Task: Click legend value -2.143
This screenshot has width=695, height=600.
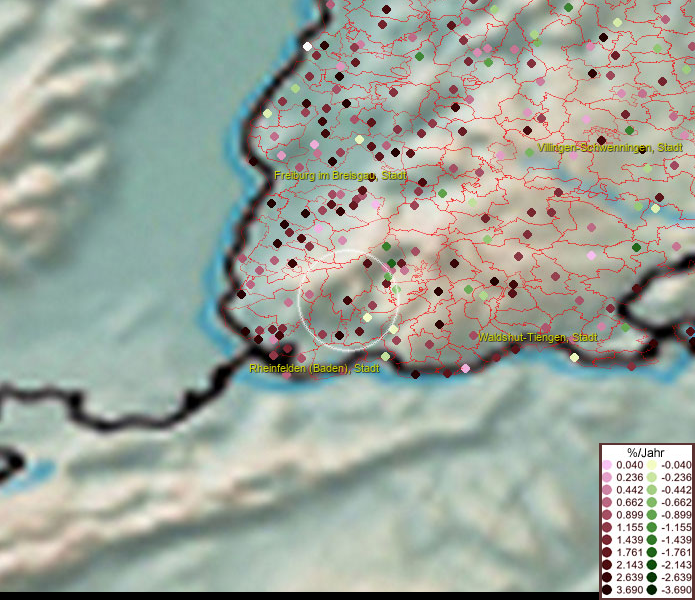Action: 676,565
